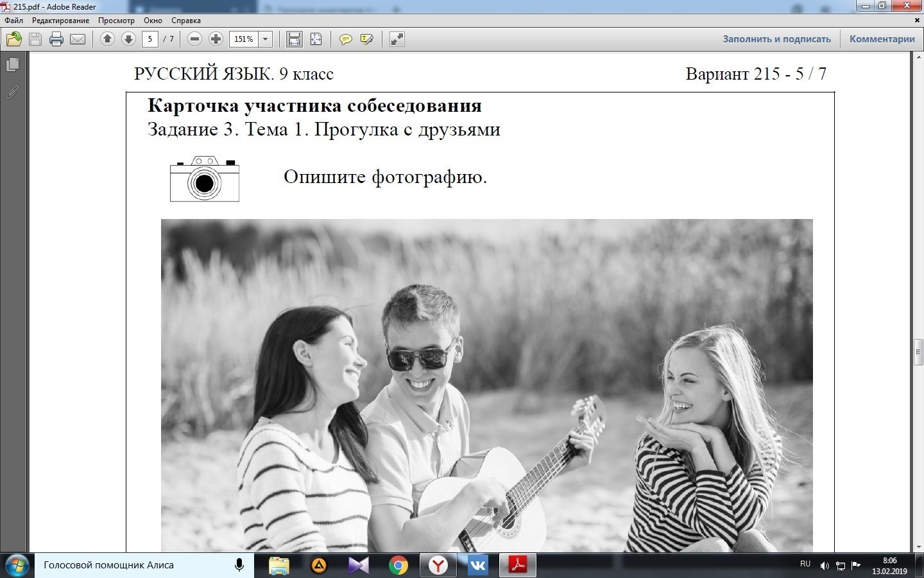Print the document using the printer icon
This screenshot has height=578, width=924.
pyautogui.click(x=56, y=39)
